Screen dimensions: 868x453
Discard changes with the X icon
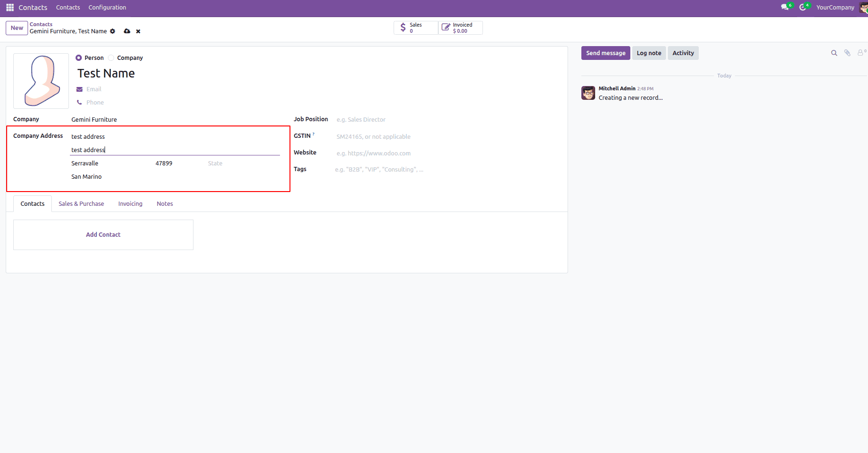click(138, 31)
